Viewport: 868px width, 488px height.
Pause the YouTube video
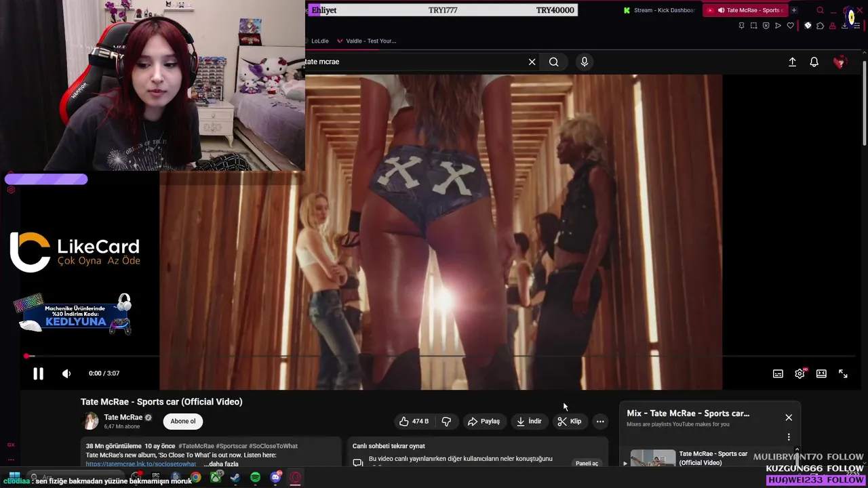pos(38,373)
